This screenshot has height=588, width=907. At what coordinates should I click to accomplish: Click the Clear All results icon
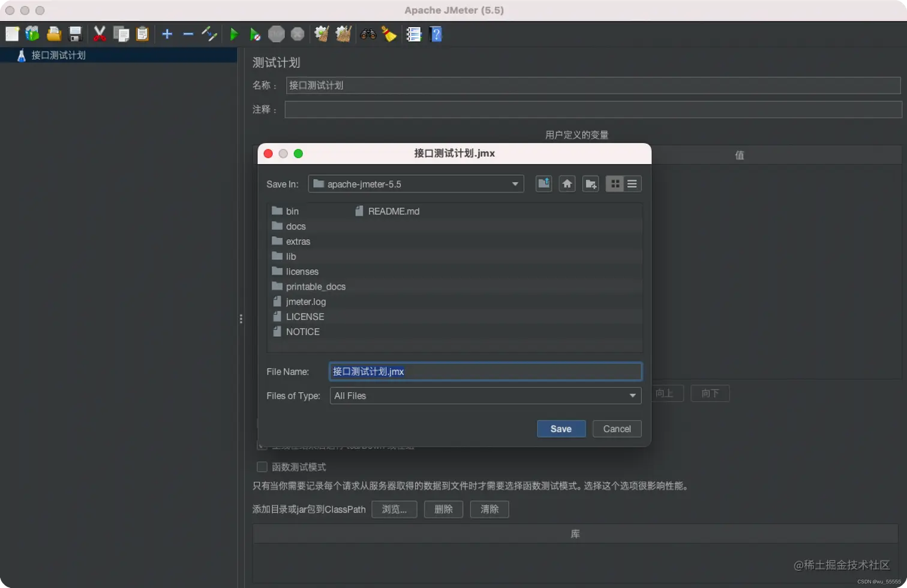(343, 34)
